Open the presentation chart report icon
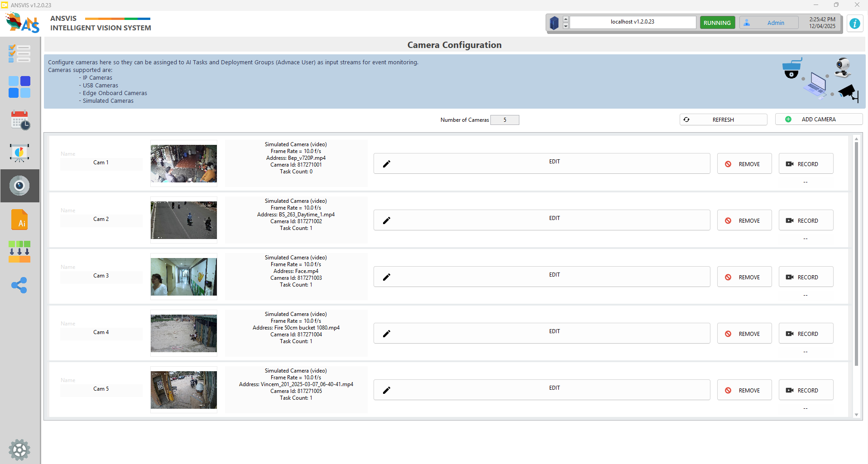868x464 pixels. click(x=19, y=153)
